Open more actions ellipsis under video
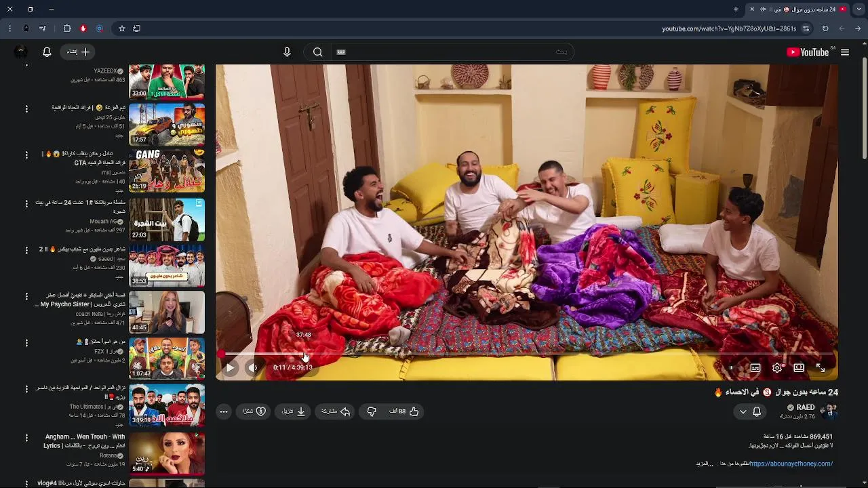 (224, 411)
